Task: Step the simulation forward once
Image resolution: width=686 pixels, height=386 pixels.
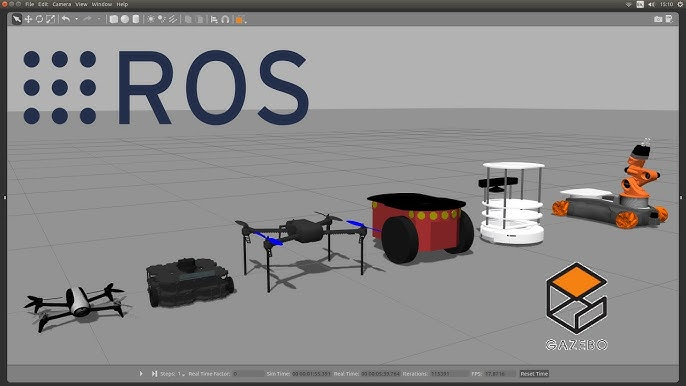Action: 154,373
